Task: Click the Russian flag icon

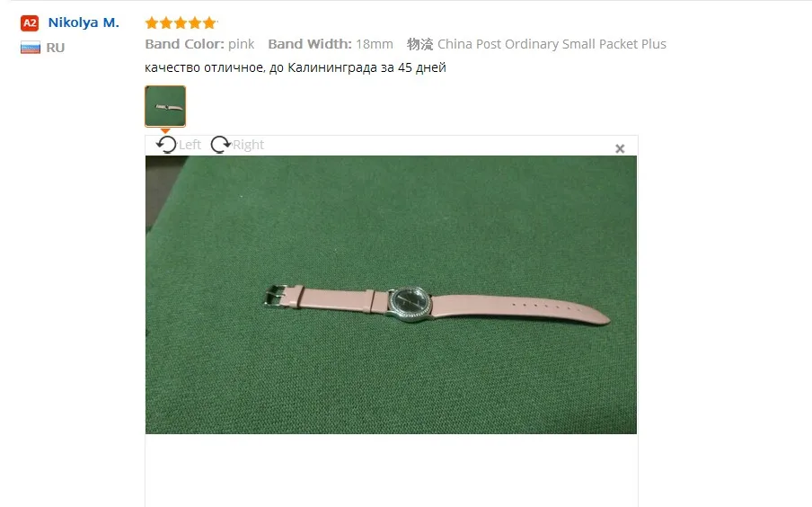Action: (30, 48)
